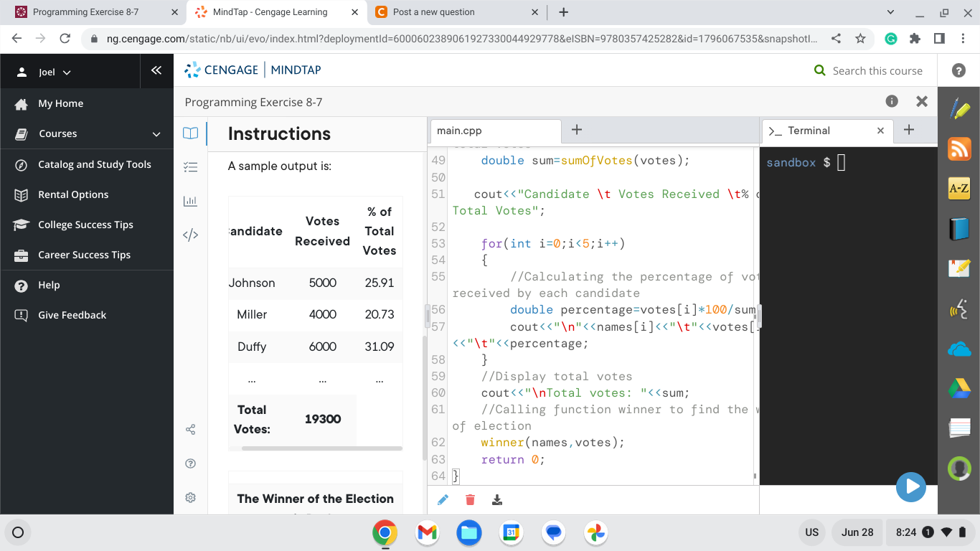Open a new browser tab

tap(564, 12)
